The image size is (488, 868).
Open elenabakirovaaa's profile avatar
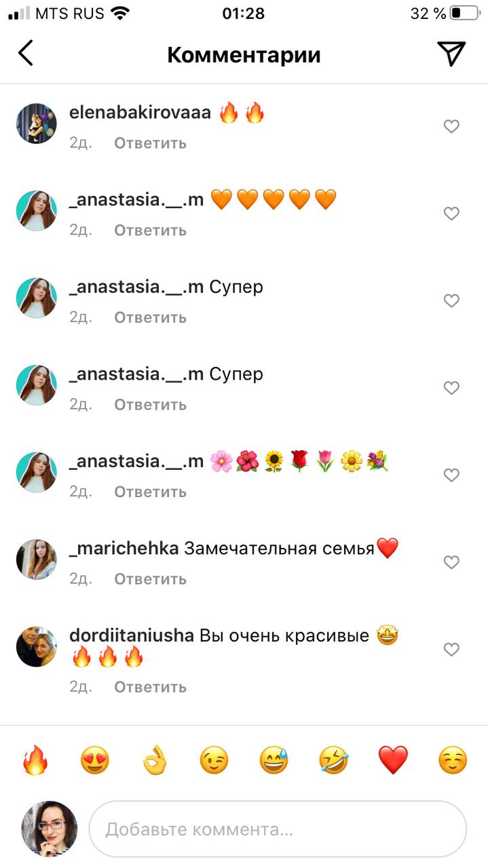[36, 123]
